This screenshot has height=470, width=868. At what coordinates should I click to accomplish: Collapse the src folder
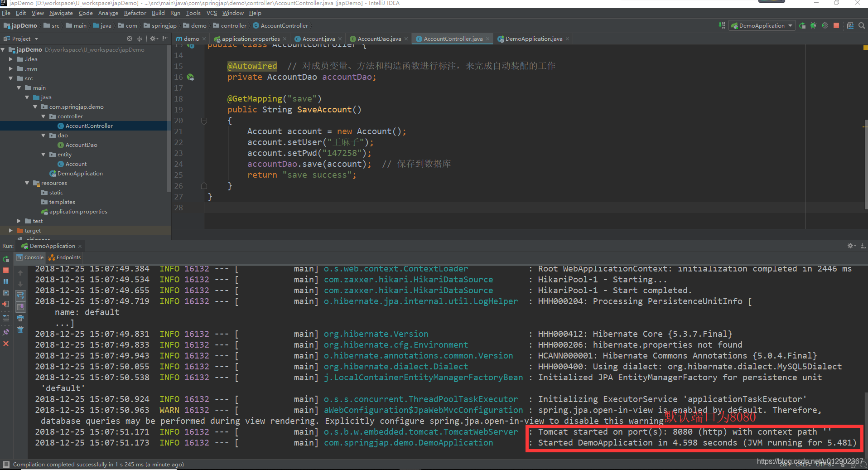[x=11, y=78]
